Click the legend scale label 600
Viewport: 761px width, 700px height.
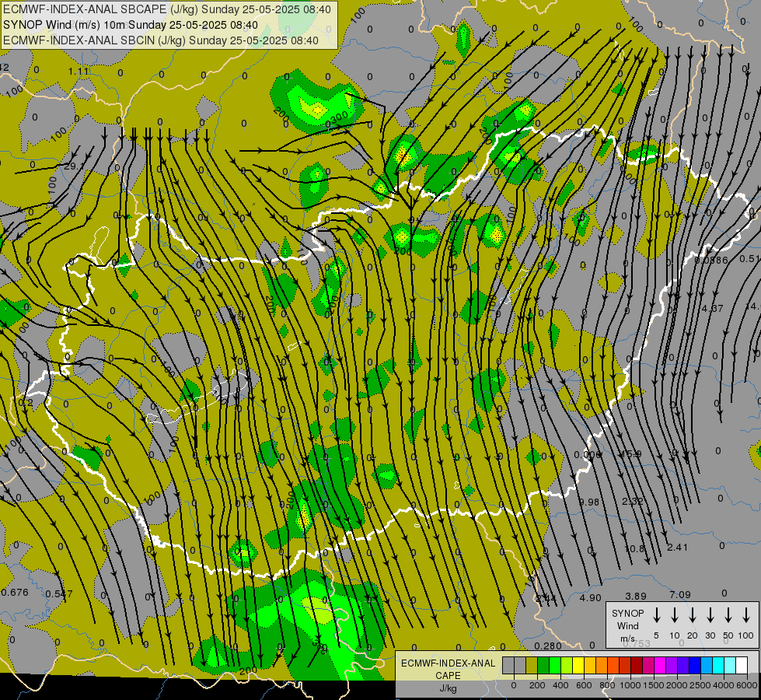(x=584, y=685)
